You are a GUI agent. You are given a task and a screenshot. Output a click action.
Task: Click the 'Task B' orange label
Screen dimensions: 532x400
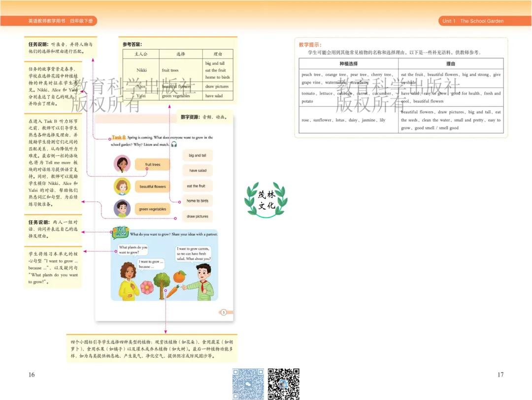(x=119, y=137)
